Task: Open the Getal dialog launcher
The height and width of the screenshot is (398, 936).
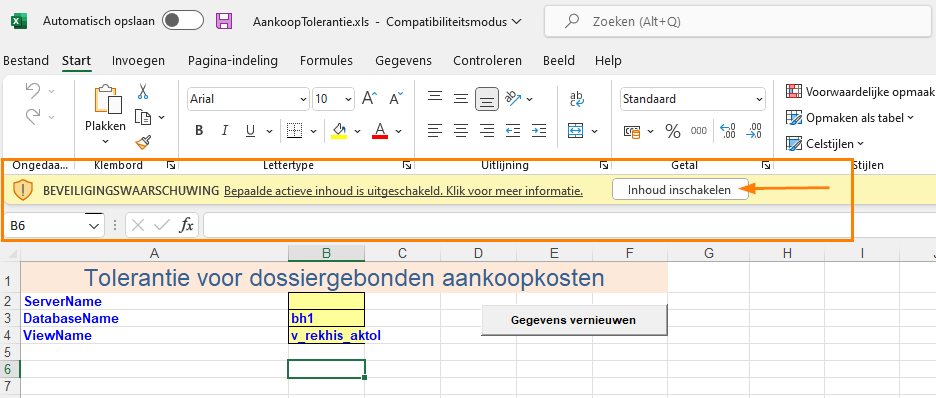Action: point(766,165)
